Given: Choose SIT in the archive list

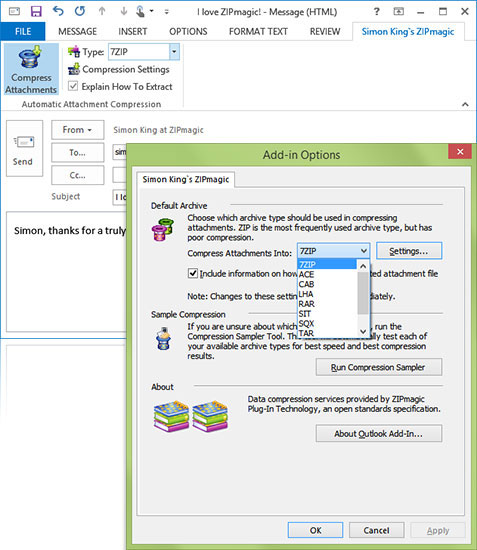Looking at the screenshot, I should coord(327,314).
